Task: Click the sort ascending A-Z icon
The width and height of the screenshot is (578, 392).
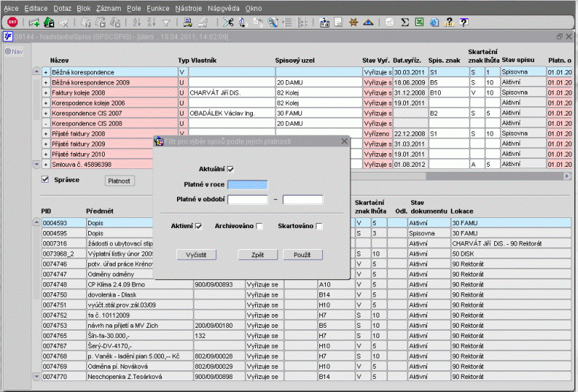Action: pyautogui.click(x=137, y=22)
